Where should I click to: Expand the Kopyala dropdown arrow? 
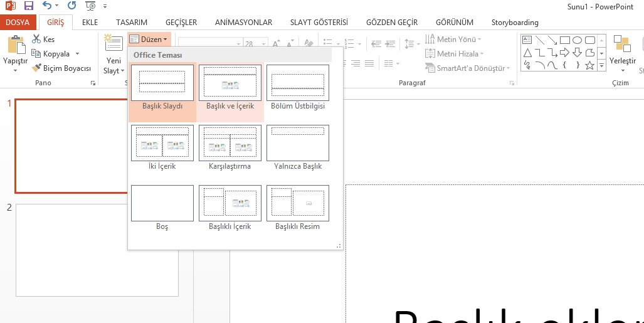click(x=77, y=54)
